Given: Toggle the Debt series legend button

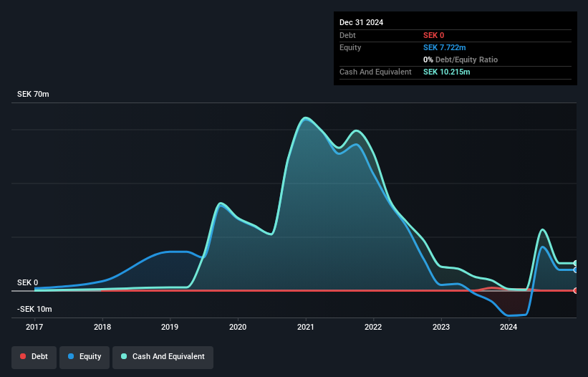Looking at the screenshot, I should [x=34, y=357].
